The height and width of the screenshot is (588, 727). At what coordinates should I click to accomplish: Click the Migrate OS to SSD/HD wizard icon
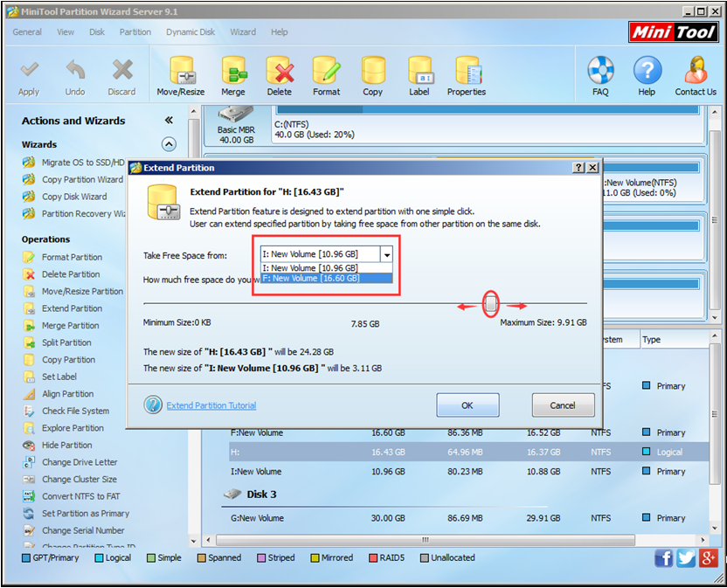[29, 163]
